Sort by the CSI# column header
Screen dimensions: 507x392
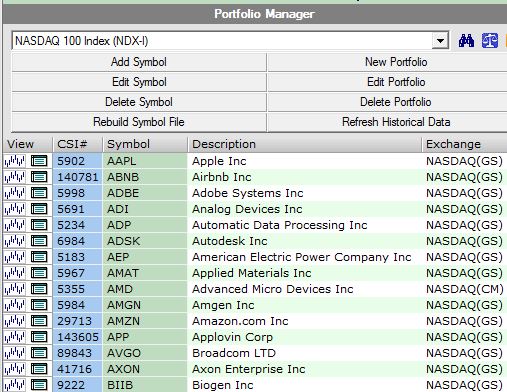[77, 144]
